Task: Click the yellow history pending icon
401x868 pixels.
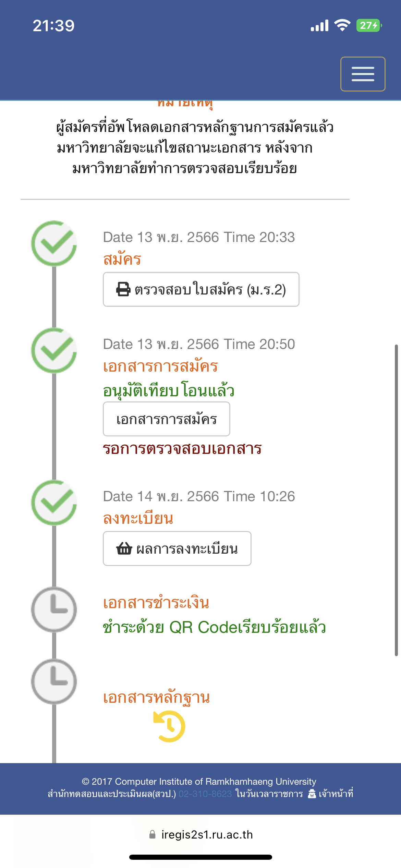Action: (169, 726)
